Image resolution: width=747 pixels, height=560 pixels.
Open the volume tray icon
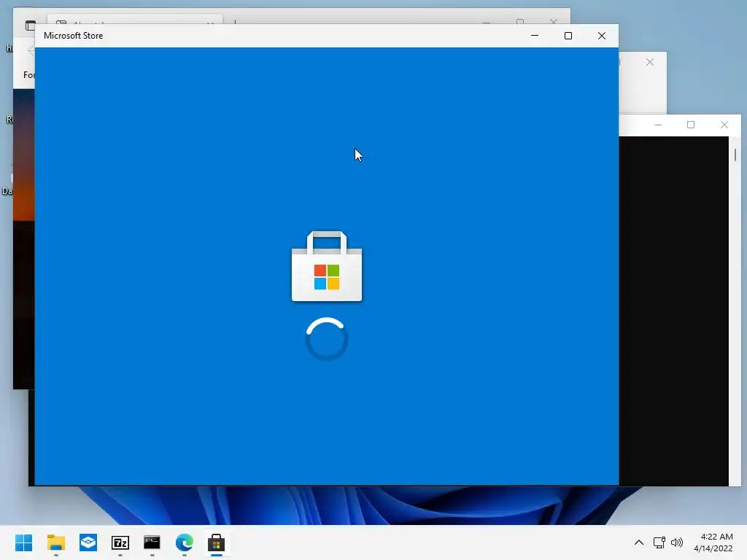(676, 542)
